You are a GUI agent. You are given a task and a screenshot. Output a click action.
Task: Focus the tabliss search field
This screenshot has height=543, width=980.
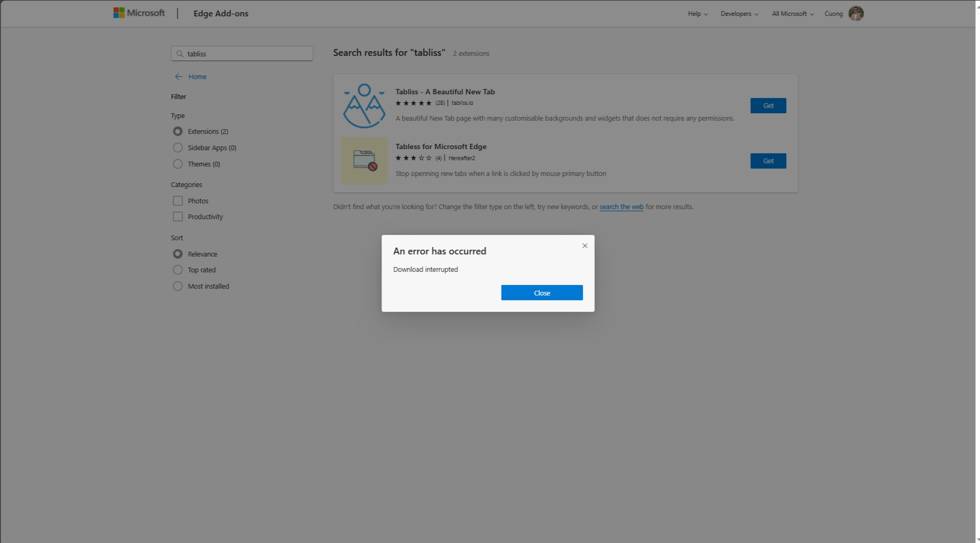[x=242, y=54]
